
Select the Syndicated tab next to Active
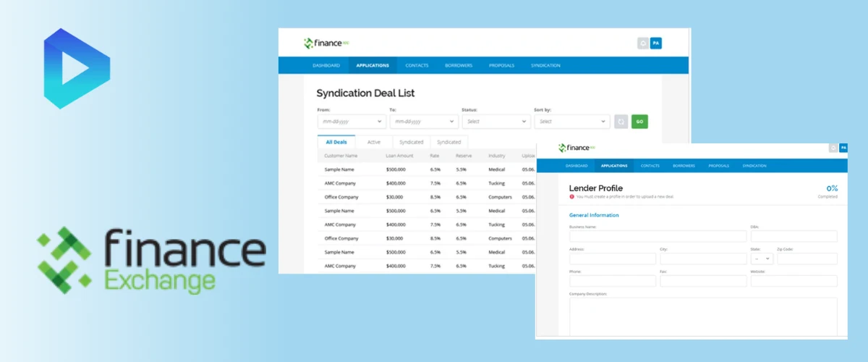[x=412, y=142]
